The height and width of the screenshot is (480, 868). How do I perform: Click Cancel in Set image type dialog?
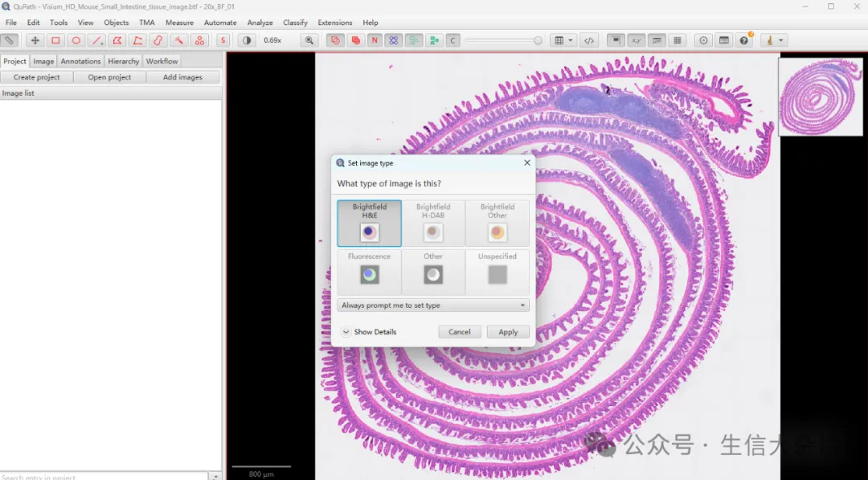point(460,331)
